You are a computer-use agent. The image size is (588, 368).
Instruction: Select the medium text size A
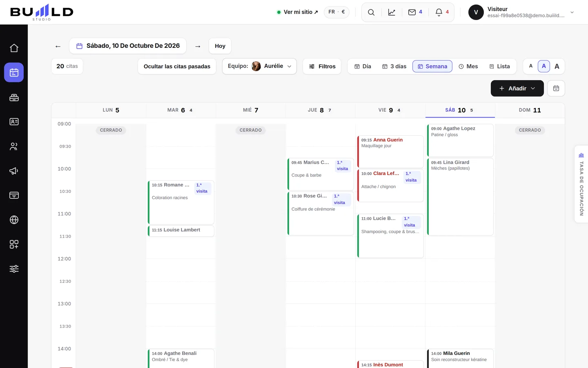click(x=544, y=66)
